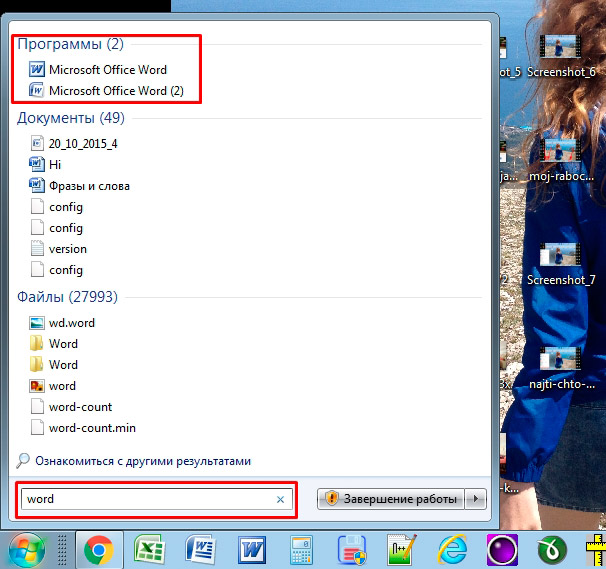Expand the shutdown options arrow
Viewport: 606px width, 569px height.
point(476,498)
